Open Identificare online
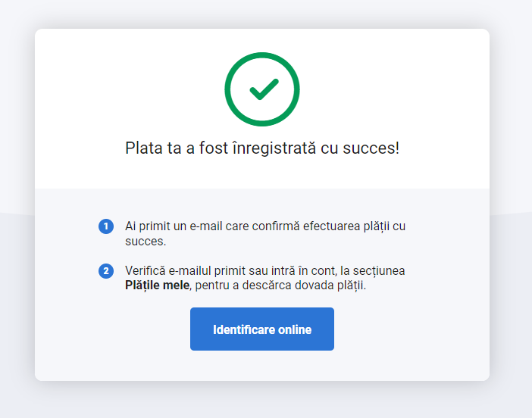The width and height of the screenshot is (532, 418). click(x=262, y=329)
